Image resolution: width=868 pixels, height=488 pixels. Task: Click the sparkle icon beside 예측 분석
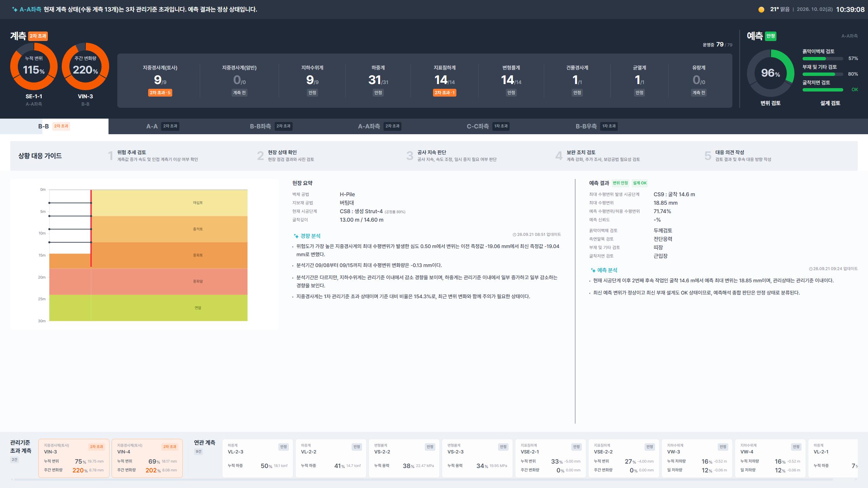[x=593, y=270]
